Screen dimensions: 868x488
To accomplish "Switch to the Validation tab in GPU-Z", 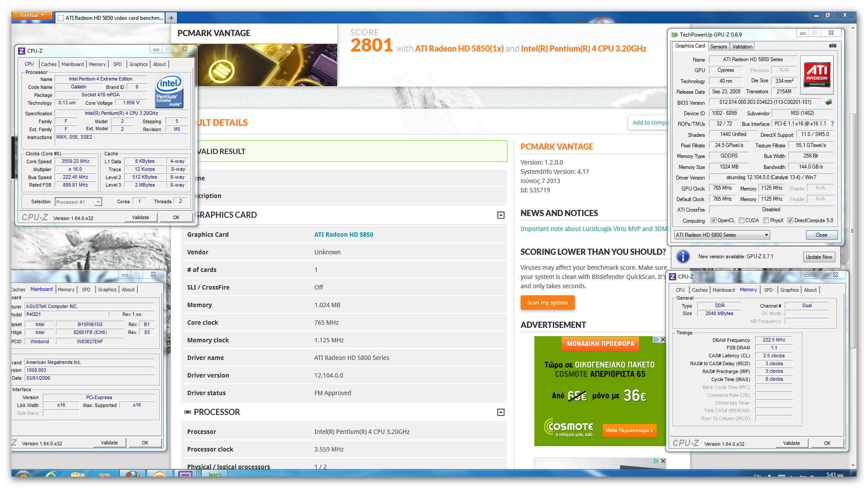I will (x=742, y=47).
